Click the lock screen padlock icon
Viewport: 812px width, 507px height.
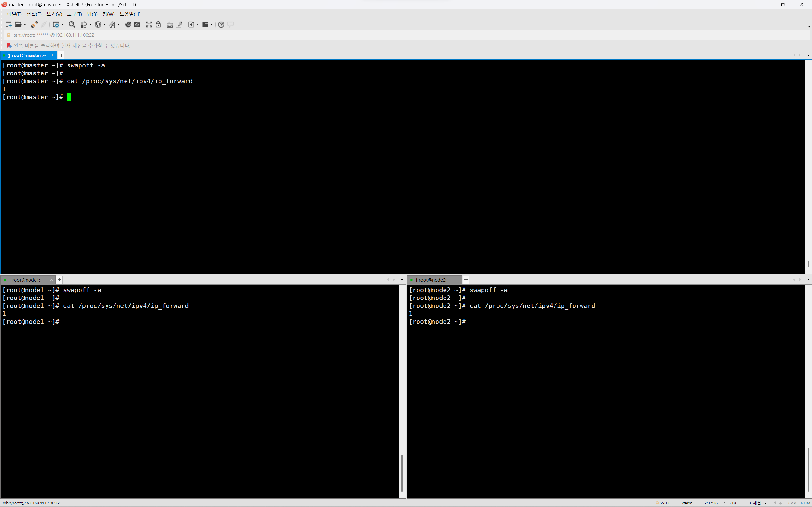tap(159, 24)
